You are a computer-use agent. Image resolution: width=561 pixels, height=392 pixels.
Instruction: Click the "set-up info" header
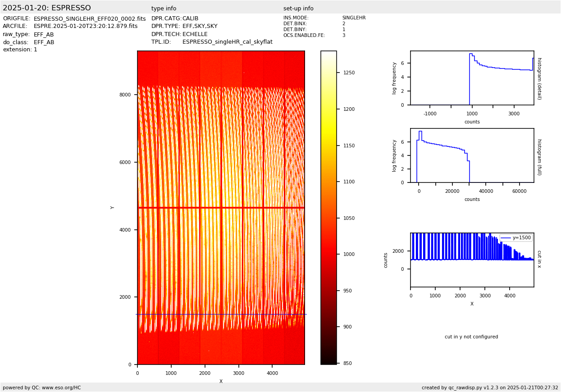298,9
